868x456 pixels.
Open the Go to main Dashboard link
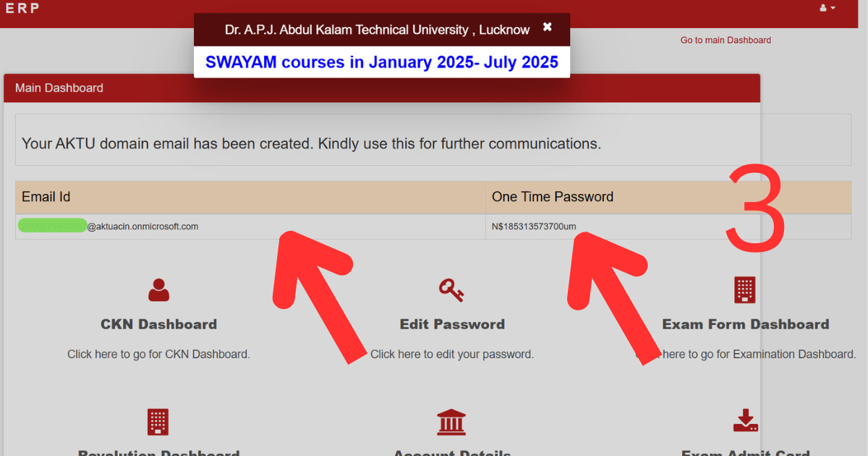point(726,41)
